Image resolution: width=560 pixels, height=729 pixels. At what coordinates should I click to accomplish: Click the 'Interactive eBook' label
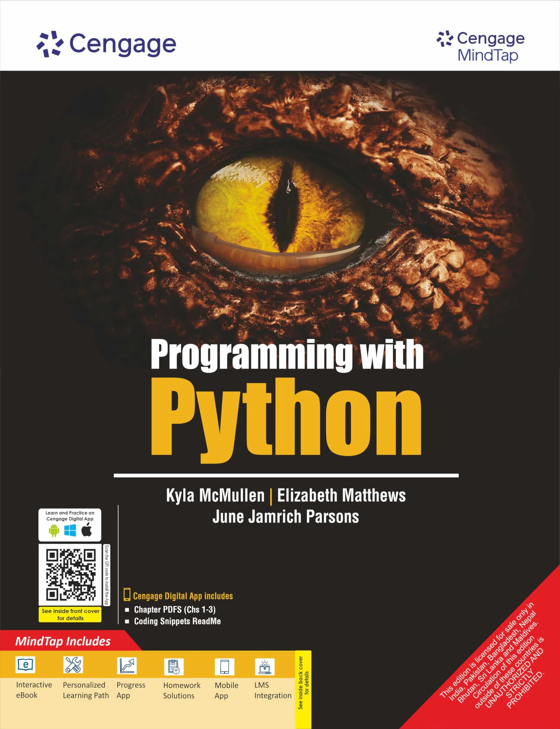(34, 690)
